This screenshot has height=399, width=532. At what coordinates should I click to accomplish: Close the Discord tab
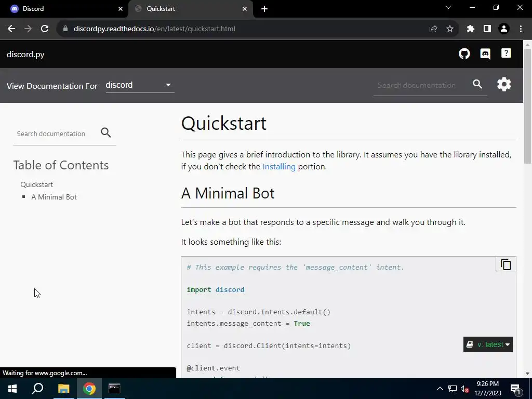[x=121, y=9]
